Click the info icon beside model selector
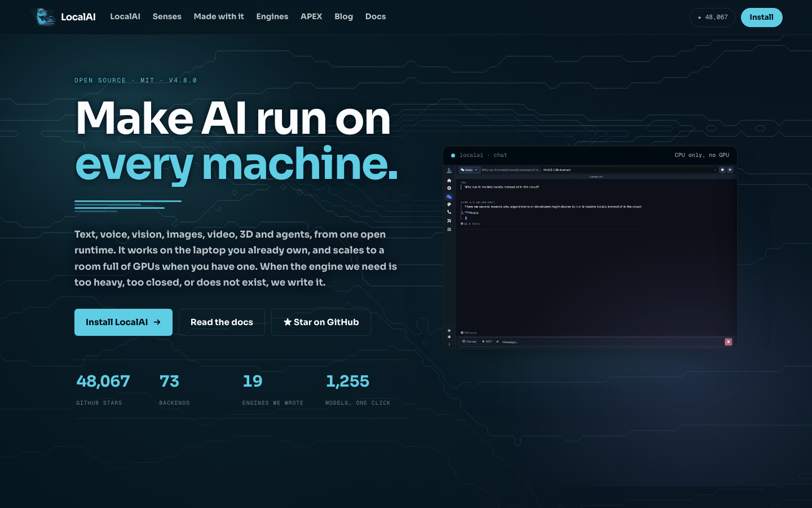 point(722,170)
